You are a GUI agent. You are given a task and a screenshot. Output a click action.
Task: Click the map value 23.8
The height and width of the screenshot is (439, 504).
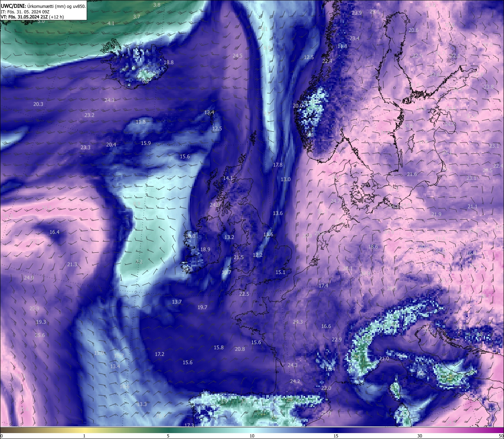[489, 87]
